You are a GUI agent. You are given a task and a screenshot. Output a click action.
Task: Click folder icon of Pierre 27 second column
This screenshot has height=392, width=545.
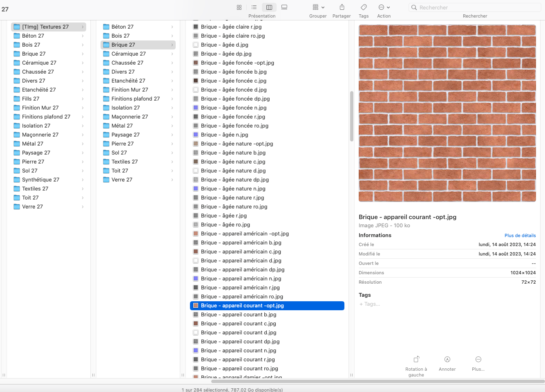pos(106,144)
